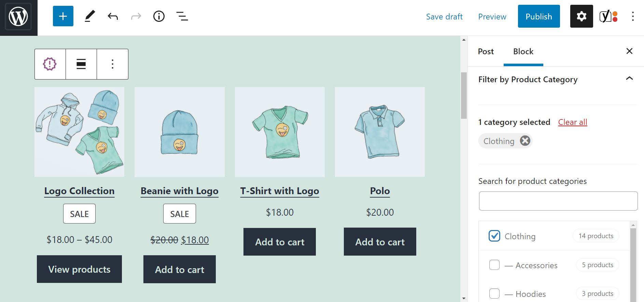Viewport: 644px width, 302px height.
Task: Click the Clear all link
Action: [572, 122]
